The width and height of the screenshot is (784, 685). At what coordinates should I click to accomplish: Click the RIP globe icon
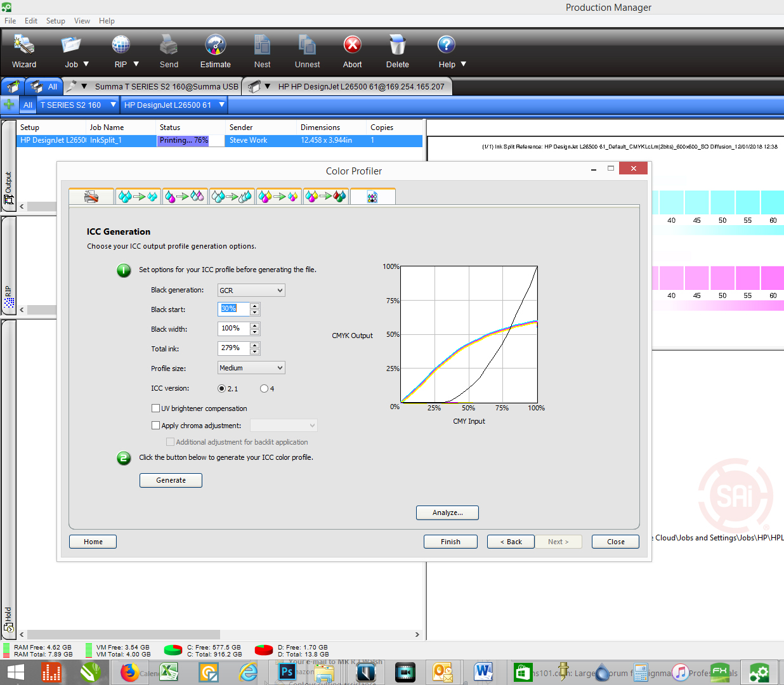coord(121,45)
